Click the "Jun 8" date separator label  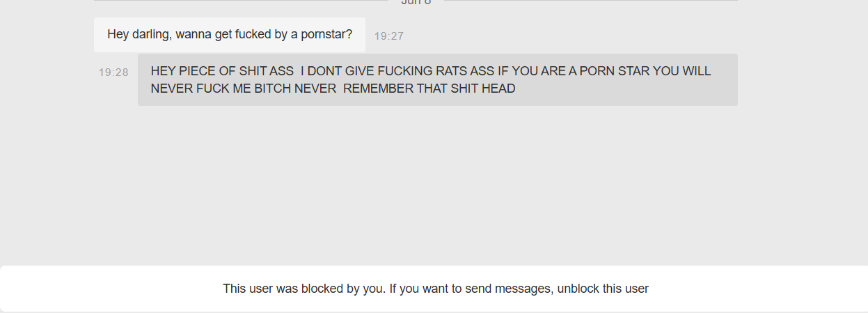click(416, 2)
